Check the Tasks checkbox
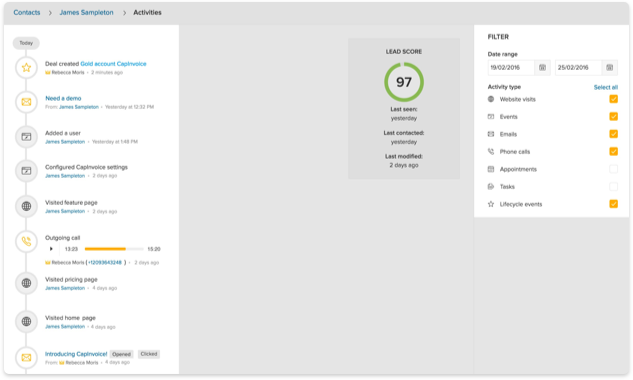Image resolution: width=633 pixels, height=380 pixels. [x=613, y=187]
